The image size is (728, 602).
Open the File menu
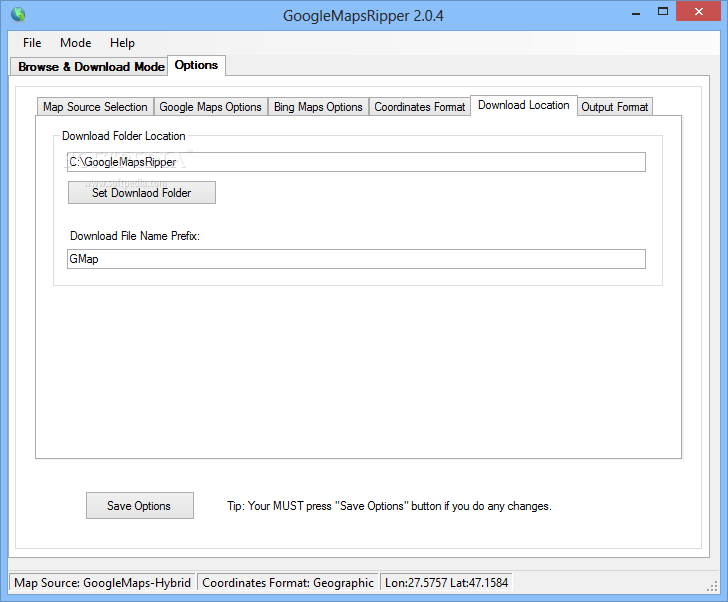pos(32,43)
